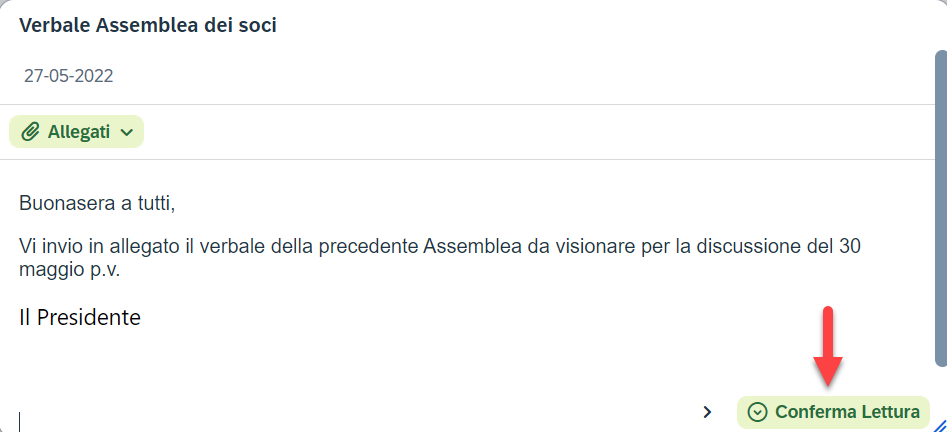Click the resize grip in the bottom-right corner
Viewport: 947px width, 432px height.
[938, 424]
